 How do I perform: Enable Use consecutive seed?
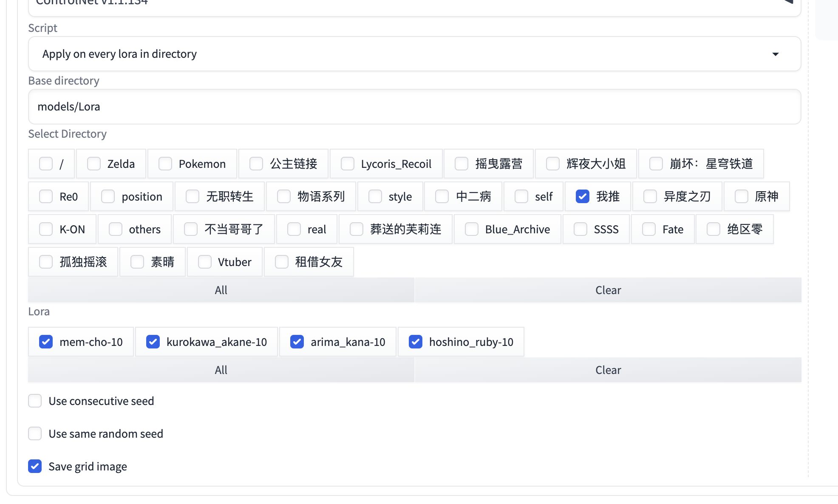click(35, 401)
